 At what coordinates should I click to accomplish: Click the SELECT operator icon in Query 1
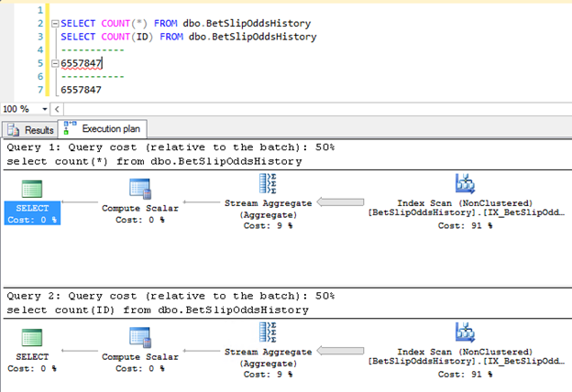[33, 189]
